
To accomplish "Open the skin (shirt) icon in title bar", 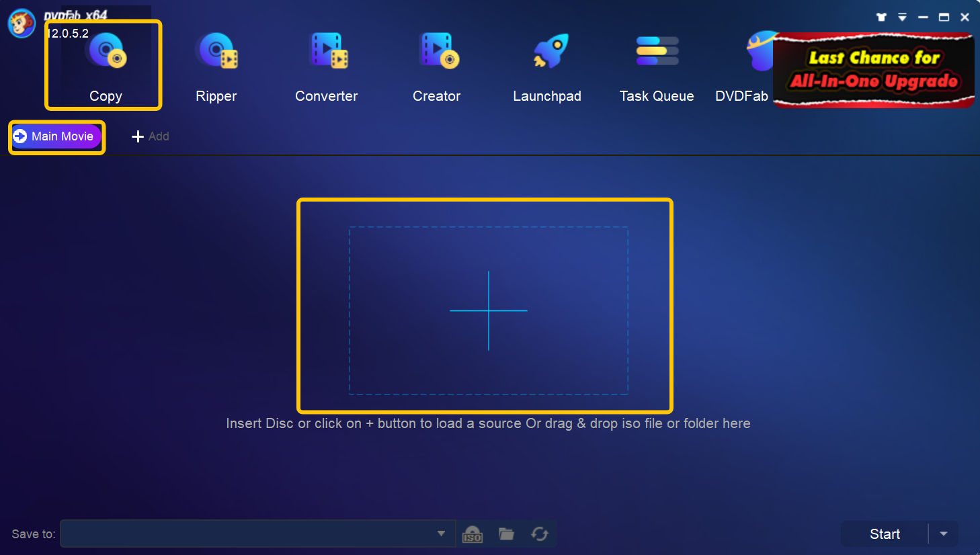I will tap(881, 17).
